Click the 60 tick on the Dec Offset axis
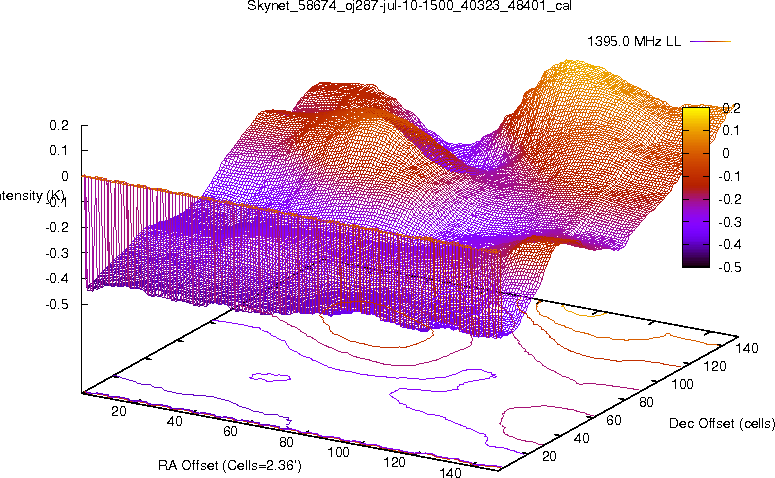The image size is (775, 478). click(x=613, y=420)
